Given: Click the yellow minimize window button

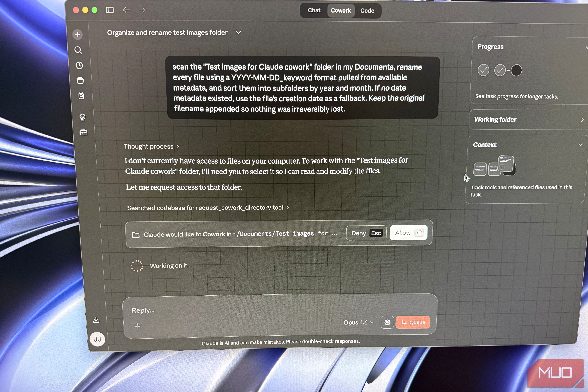Looking at the screenshot, I should 85,10.
